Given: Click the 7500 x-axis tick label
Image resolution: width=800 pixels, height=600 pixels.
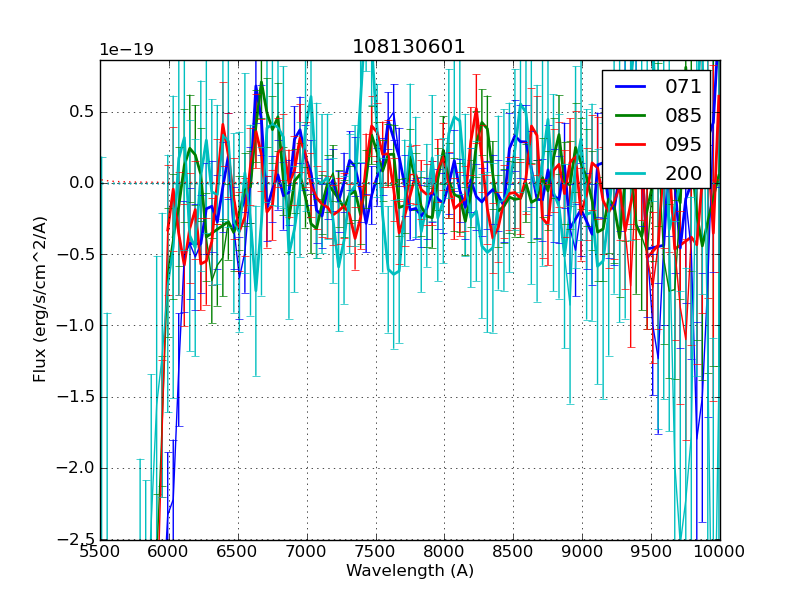Looking at the screenshot, I should (x=375, y=552).
